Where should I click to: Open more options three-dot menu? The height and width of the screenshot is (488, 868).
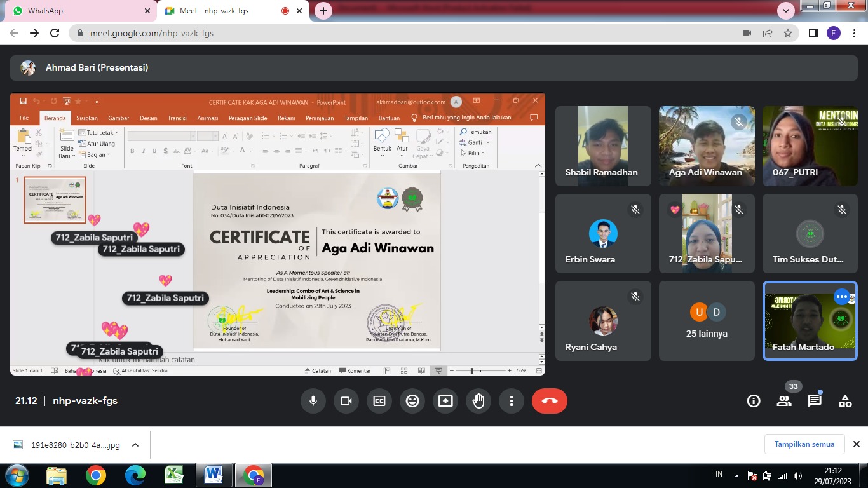click(x=512, y=401)
